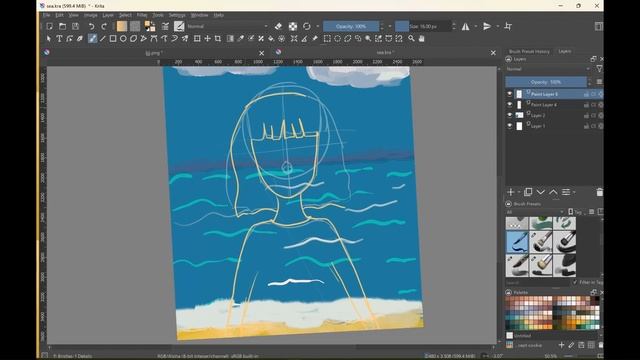This screenshot has height=360, width=640.
Task: Toggle horizontal mirror tool
Action: [466, 26]
